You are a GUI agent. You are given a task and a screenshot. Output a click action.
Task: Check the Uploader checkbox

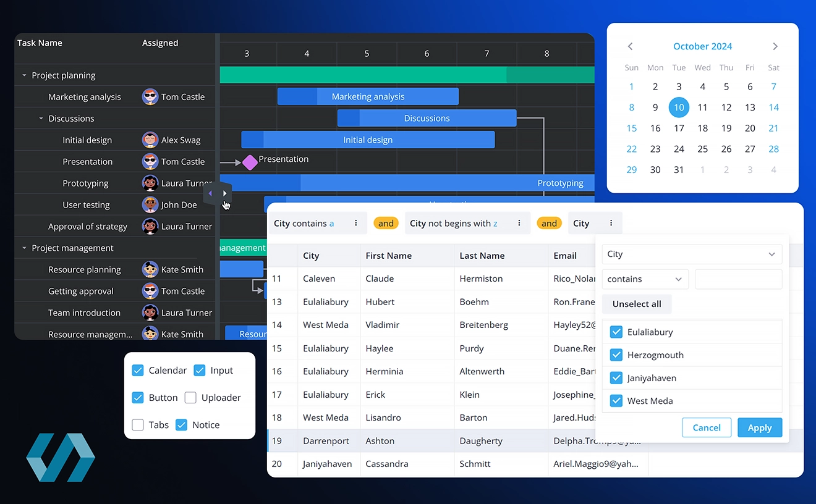pyautogui.click(x=190, y=398)
